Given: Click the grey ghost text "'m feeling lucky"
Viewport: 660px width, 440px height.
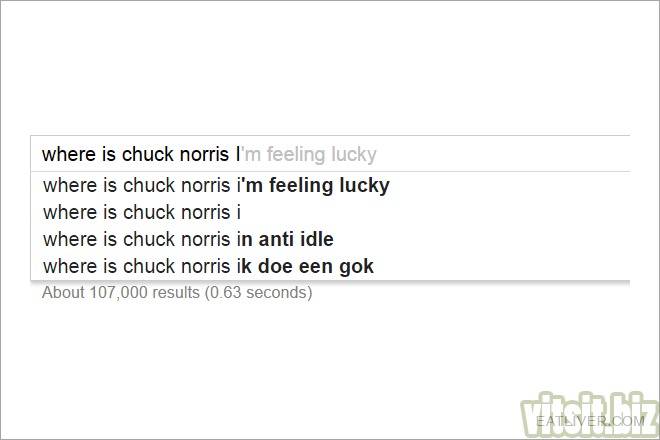Looking at the screenshot, I should coord(308,155).
